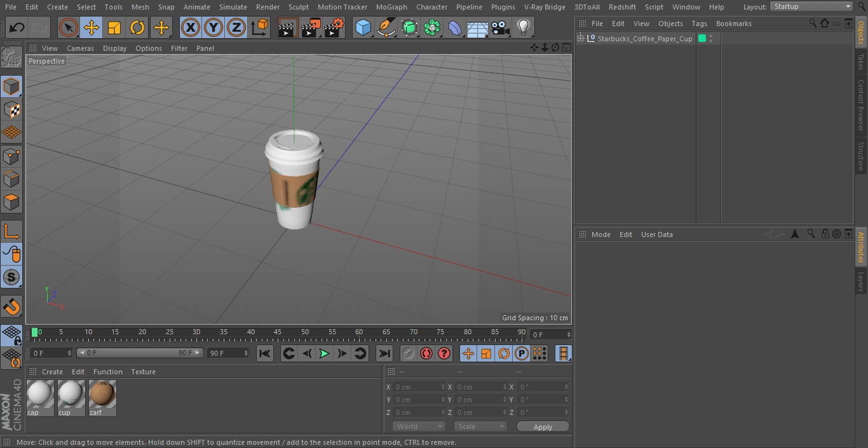The height and width of the screenshot is (448, 868).
Task: Toggle the Starbucks cup layer color swatch
Action: 702,39
